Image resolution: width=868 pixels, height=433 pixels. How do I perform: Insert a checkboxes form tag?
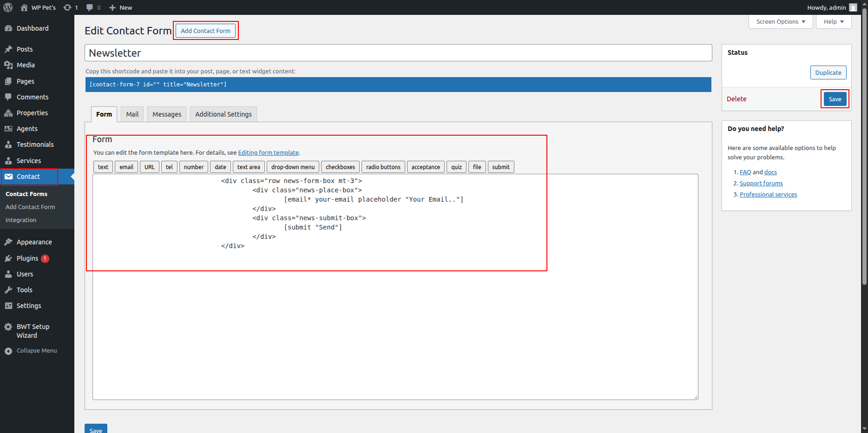(340, 167)
